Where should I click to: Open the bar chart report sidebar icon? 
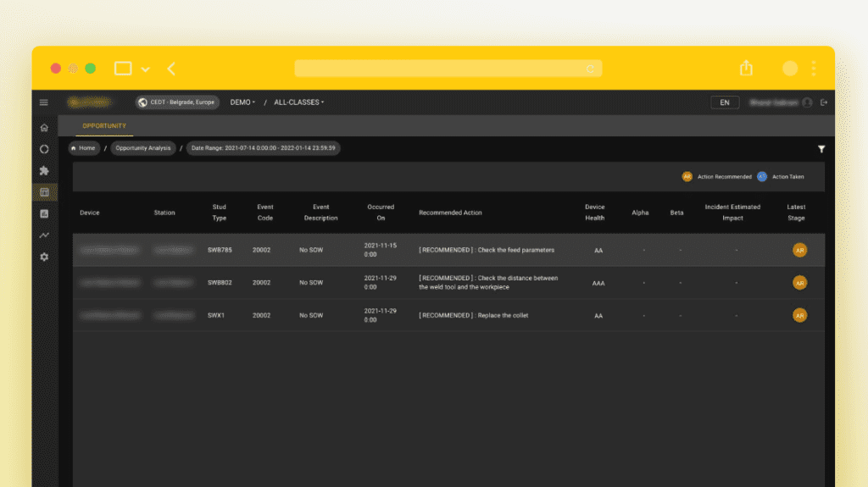[44, 213]
